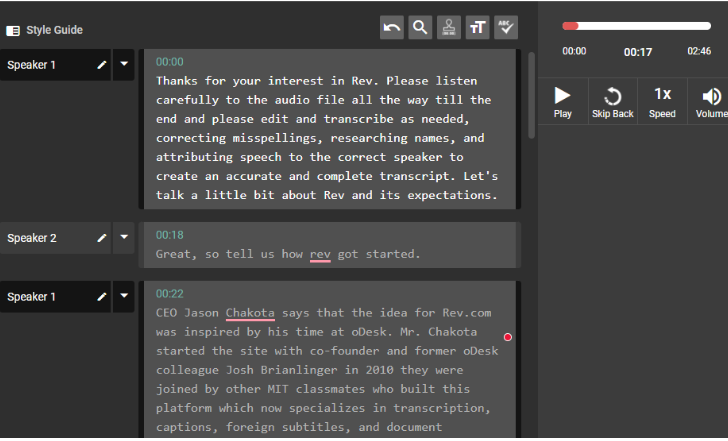Click the underlined name 'Chakota'

click(x=250, y=313)
